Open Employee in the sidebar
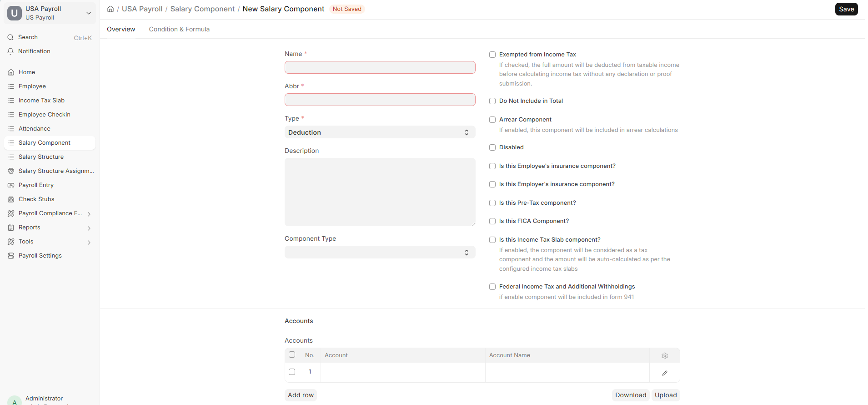This screenshot has width=868, height=405. click(x=50, y=86)
